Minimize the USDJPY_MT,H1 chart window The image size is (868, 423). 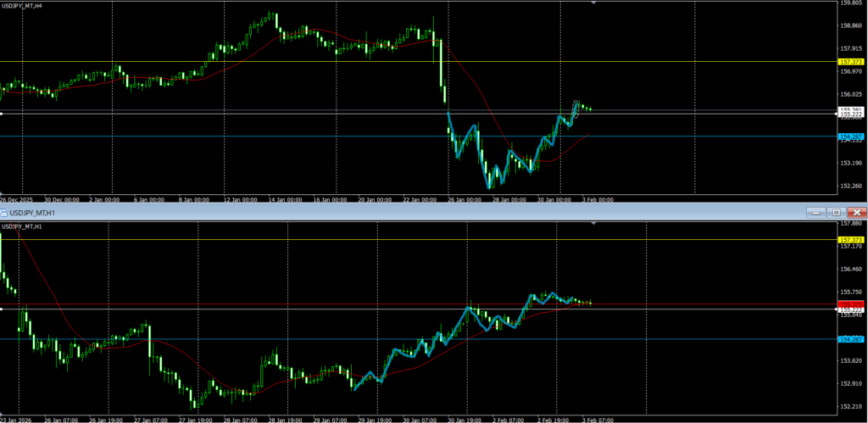(x=816, y=212)
